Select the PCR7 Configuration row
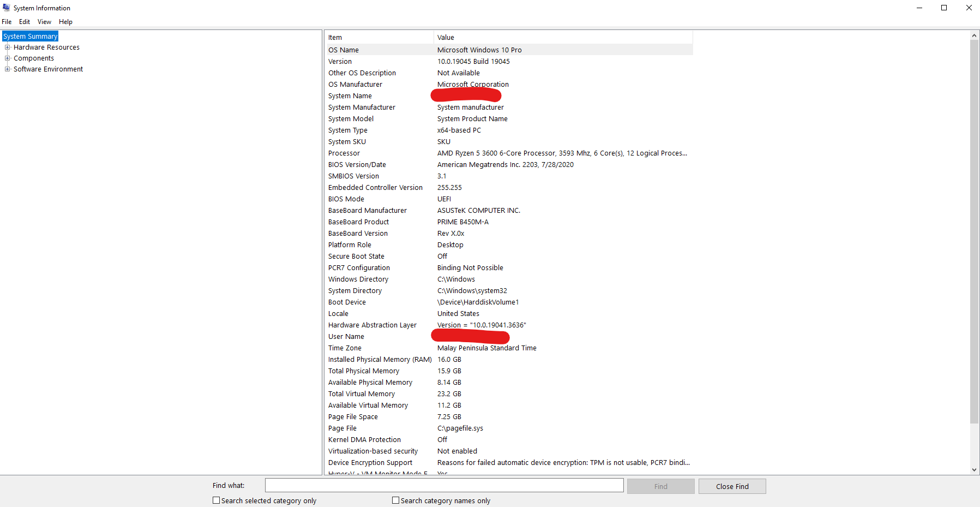Viewport: 980px width, 507px height. (509, 267)
